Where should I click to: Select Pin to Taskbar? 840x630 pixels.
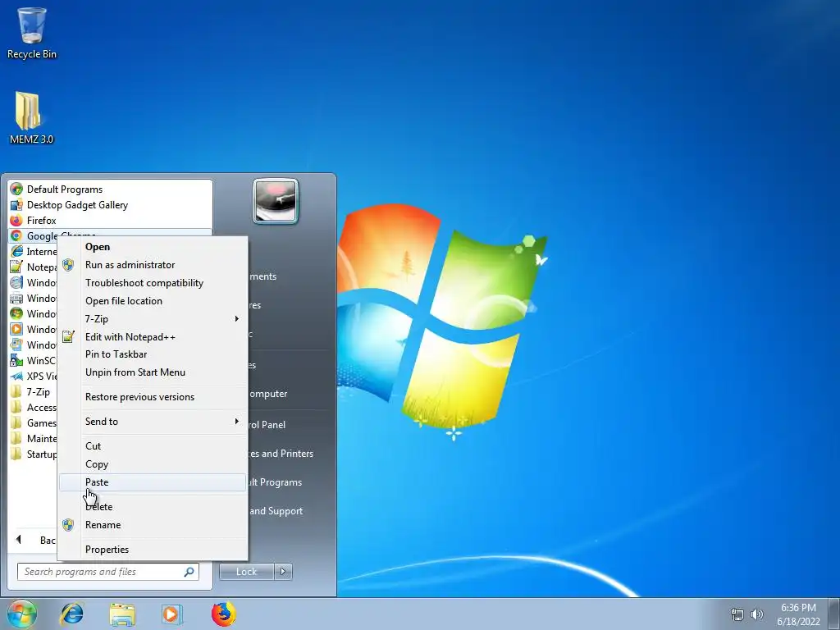152,354
